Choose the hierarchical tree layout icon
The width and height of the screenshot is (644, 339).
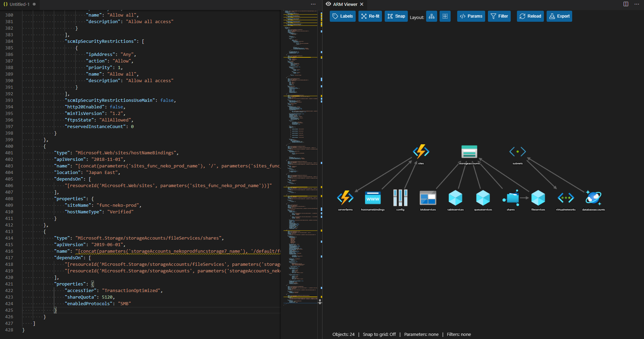pyautogui.click(x=431, y=16)
